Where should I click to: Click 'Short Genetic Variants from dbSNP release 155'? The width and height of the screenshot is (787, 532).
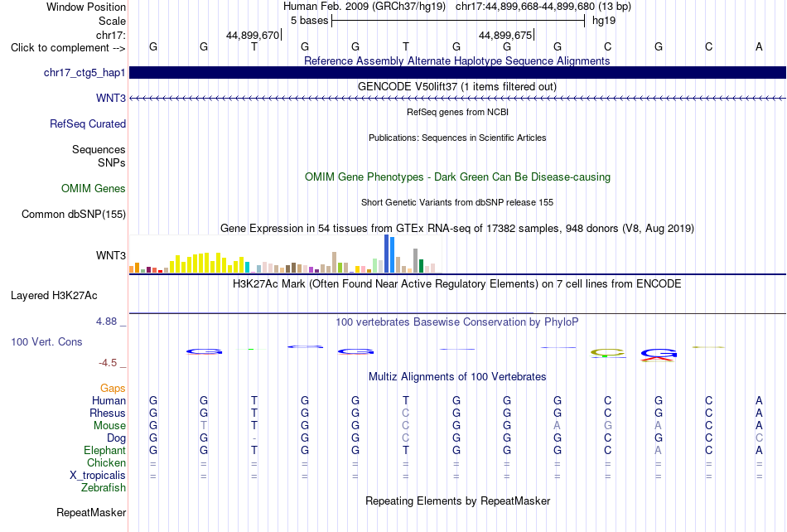(457, 202)
